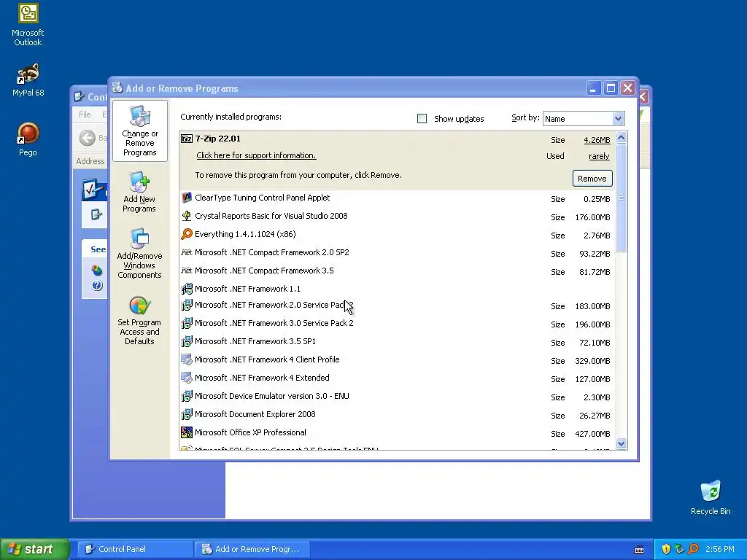Click .NET Framework 3.0 Service Pack 2 icon
Screen dimensions: 747x560
click(x=187, y=323)
